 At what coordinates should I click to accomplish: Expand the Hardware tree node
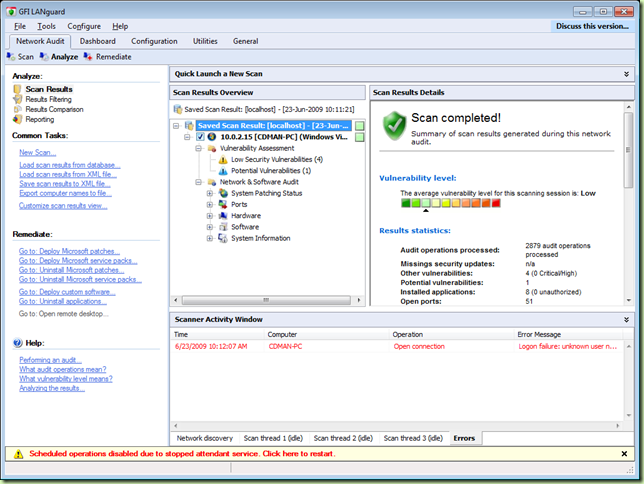(x=210, y=215)
